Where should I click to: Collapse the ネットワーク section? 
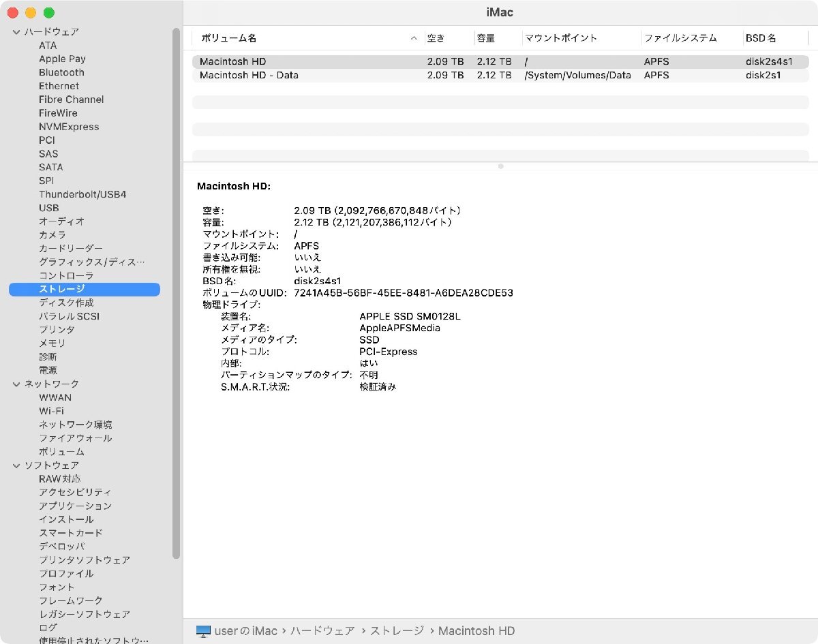click(x=16, y=384)
